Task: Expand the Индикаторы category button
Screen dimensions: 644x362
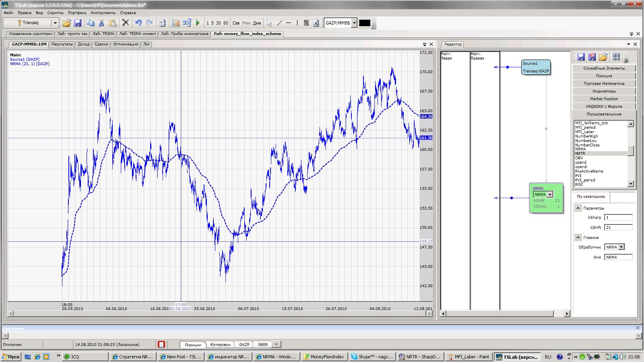Action: [x=604, y=91]
